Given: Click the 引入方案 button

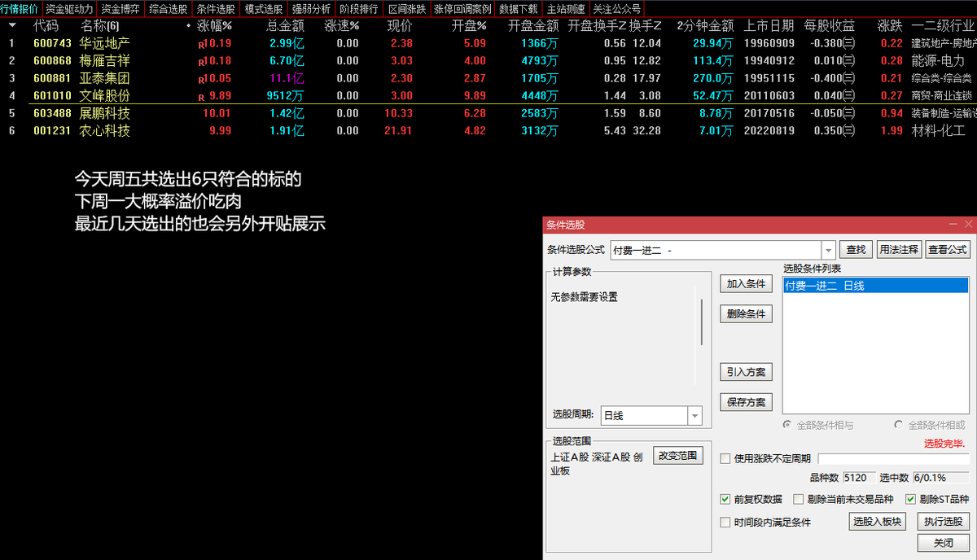Looking at the screenshot, I should [x=747, y=372].
